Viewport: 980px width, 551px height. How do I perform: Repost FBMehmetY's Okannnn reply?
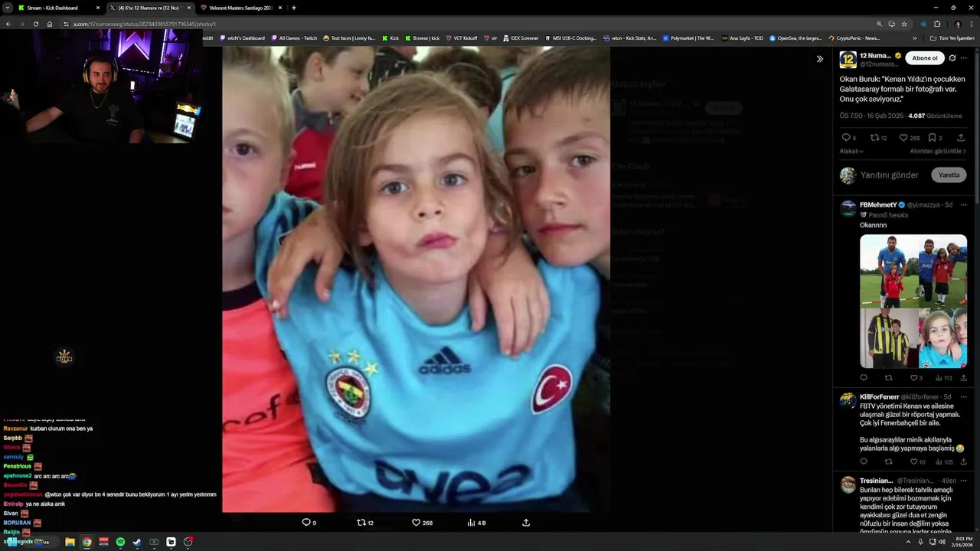coord(888,378)
